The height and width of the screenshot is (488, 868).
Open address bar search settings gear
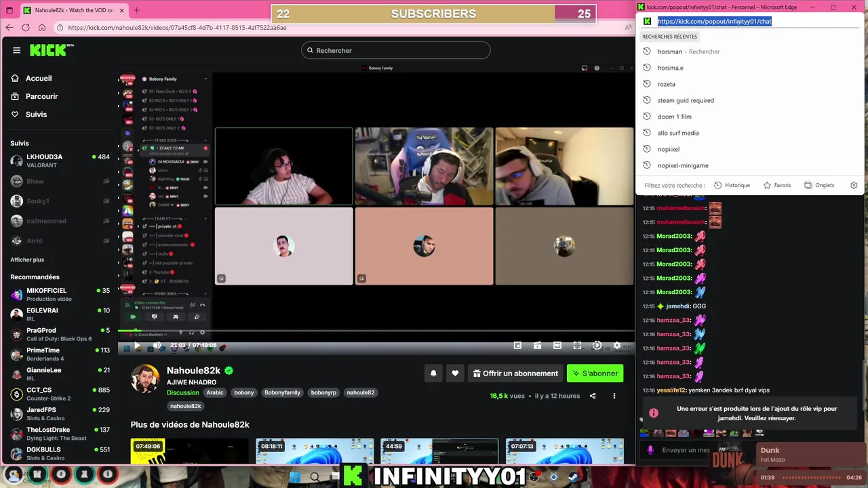tap(854, 185)
